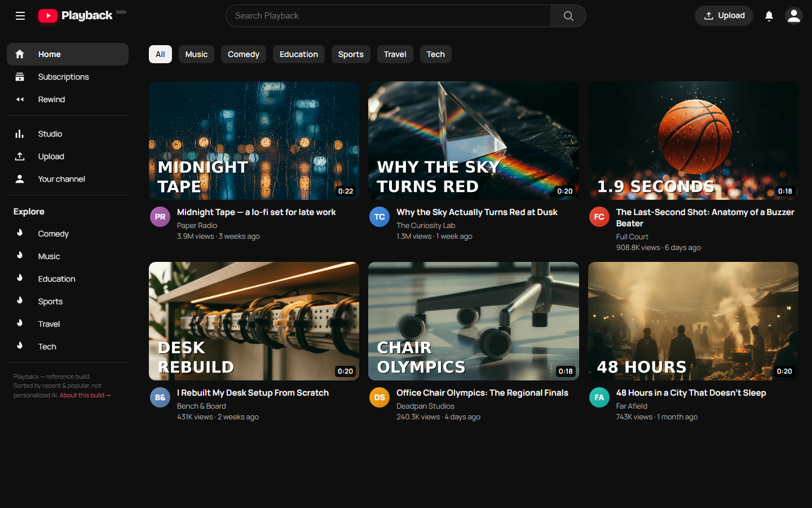The width and height of the screenshot is (812, 508).
Task: Click flame icon beside Comedy in Explore
Action: pyautogui.click(x=20, y=233)
